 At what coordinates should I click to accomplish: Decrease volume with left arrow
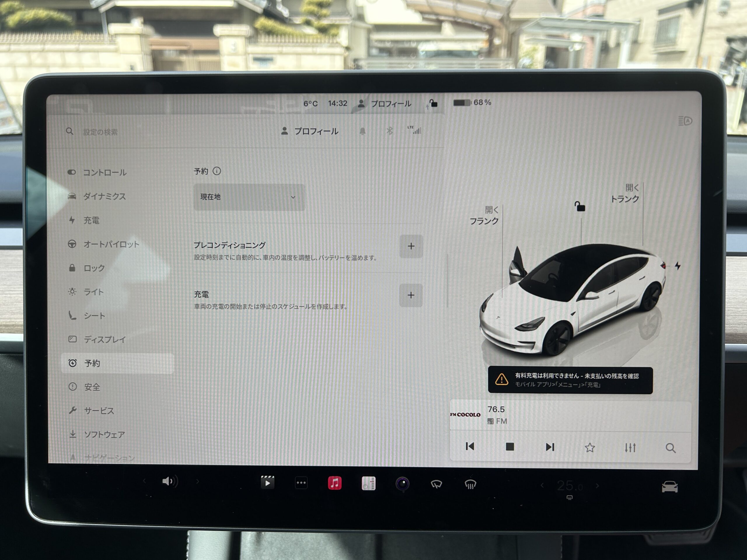click(x=144, y=481)
